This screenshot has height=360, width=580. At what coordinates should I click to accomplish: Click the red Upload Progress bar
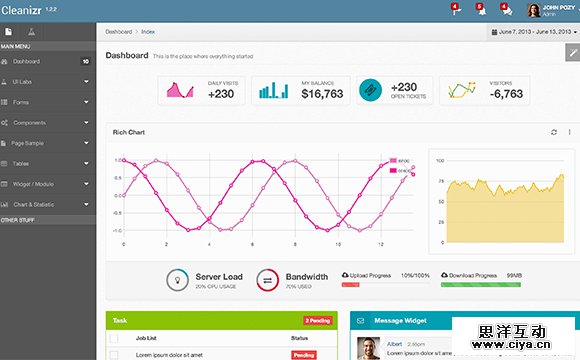tap(350, 285)
